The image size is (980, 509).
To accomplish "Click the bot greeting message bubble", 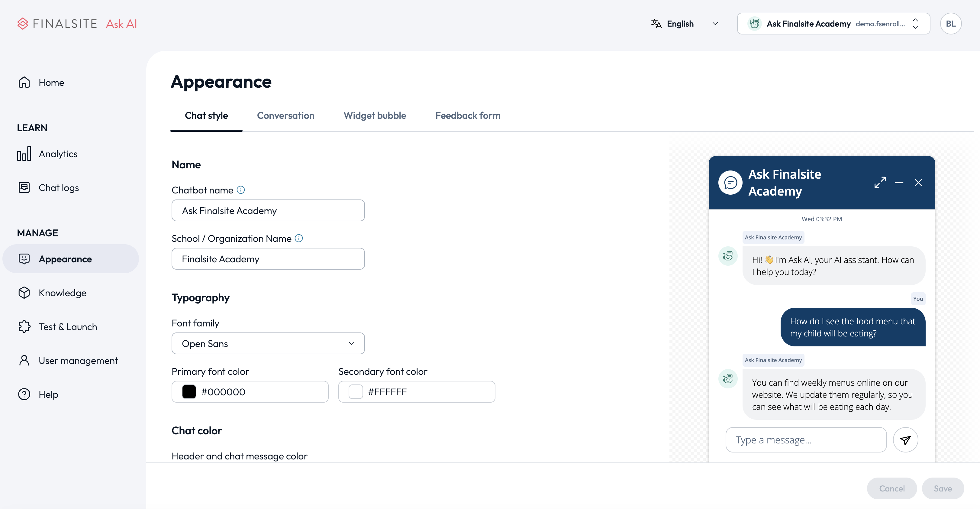I will tap(833, 266).
